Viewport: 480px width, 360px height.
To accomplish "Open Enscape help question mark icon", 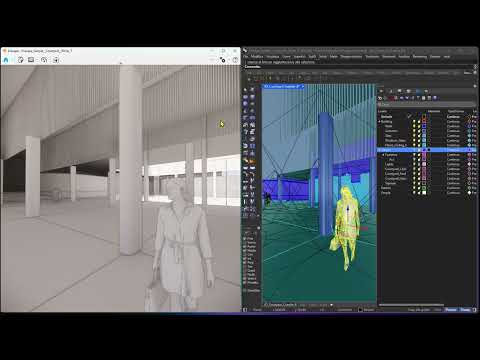I will [x=235, y=60].
